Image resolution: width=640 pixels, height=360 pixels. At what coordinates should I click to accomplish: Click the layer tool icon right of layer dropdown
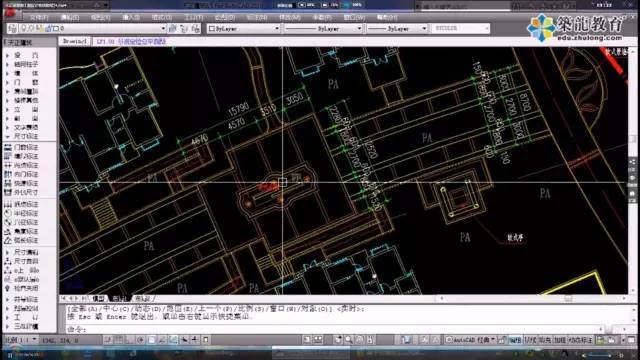pyautogui.click(x=173, y=29)
